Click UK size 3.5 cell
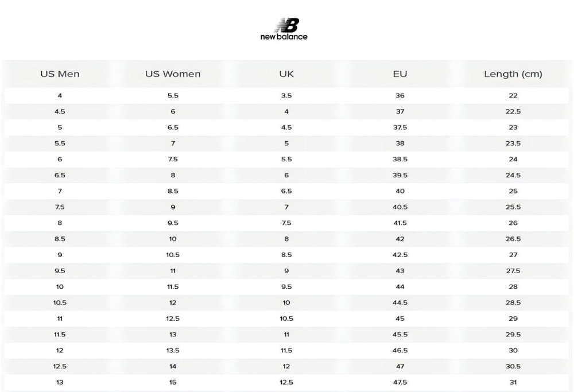The height and width of the screenshot is (392, 574). click(286, 95)
